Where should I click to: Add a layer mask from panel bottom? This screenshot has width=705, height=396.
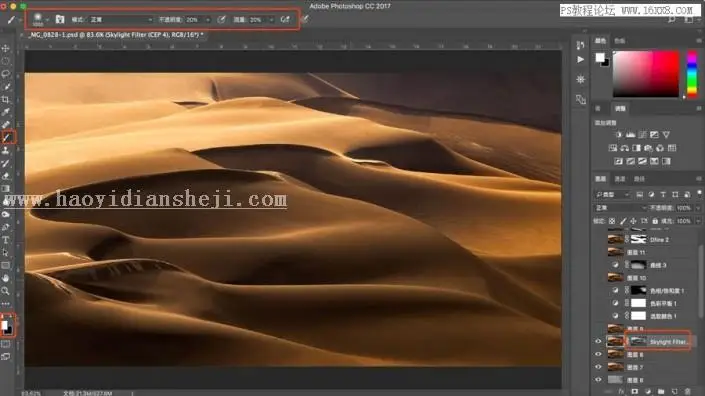click(x=635, y=392)
